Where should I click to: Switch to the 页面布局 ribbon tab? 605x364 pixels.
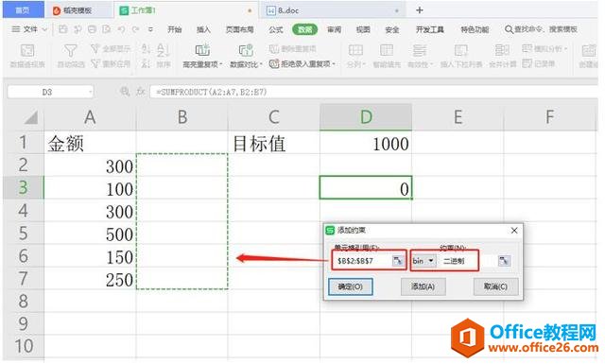point(239,29)
